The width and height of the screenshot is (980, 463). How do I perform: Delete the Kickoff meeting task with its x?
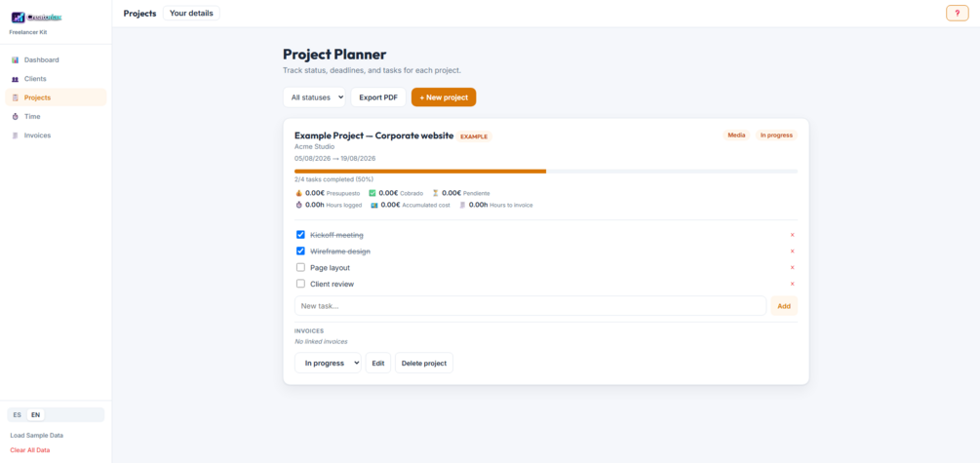click(x=792, y=235)
